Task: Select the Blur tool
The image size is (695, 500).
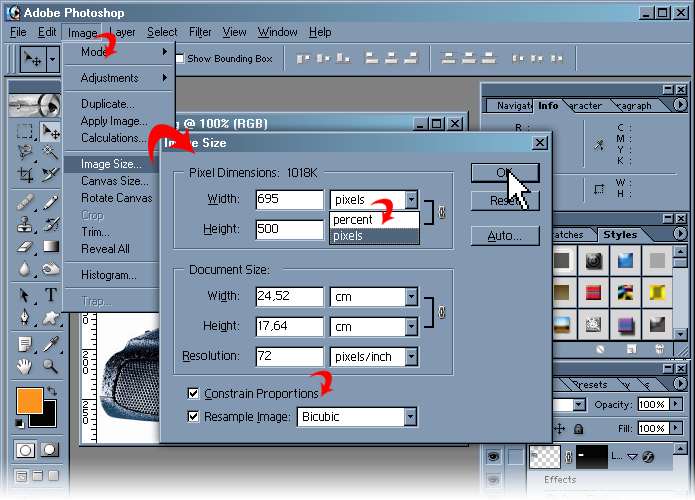Action: [x=25, y=269]
